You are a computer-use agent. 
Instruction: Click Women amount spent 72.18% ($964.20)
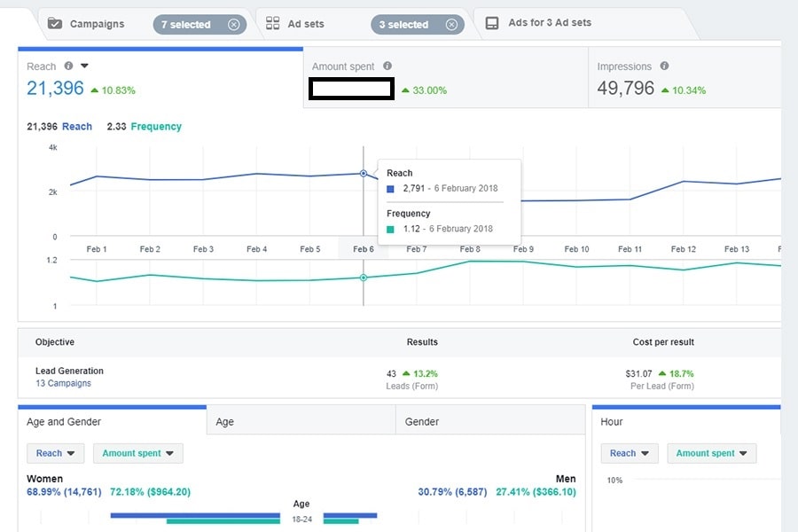[150, 492]
